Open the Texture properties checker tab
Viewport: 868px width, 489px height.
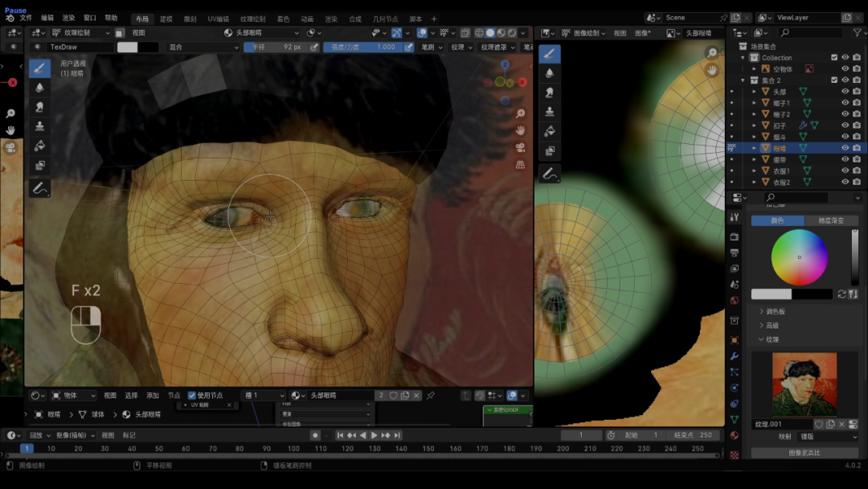tap(735, 454)
